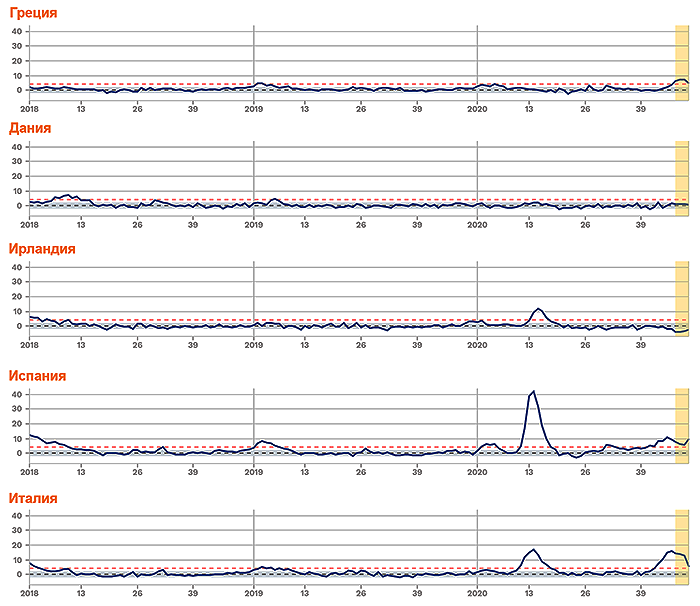Click the 10 y-axis value on Италия chart

17,560
